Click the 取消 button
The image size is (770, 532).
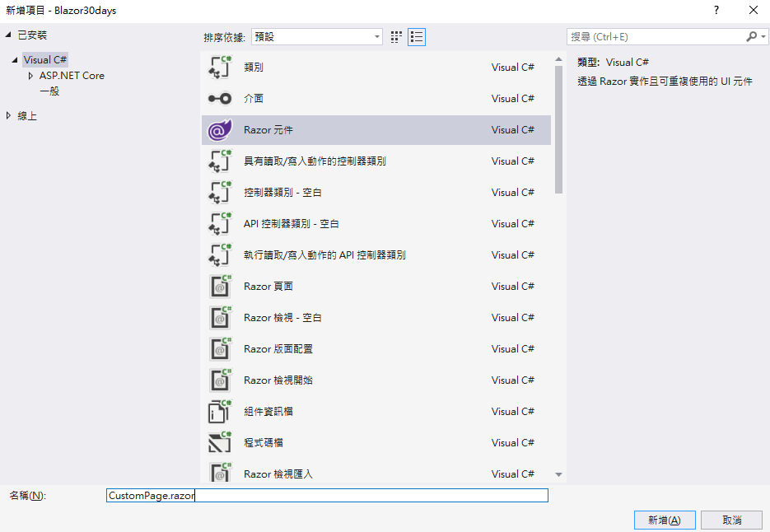point(731,520)
